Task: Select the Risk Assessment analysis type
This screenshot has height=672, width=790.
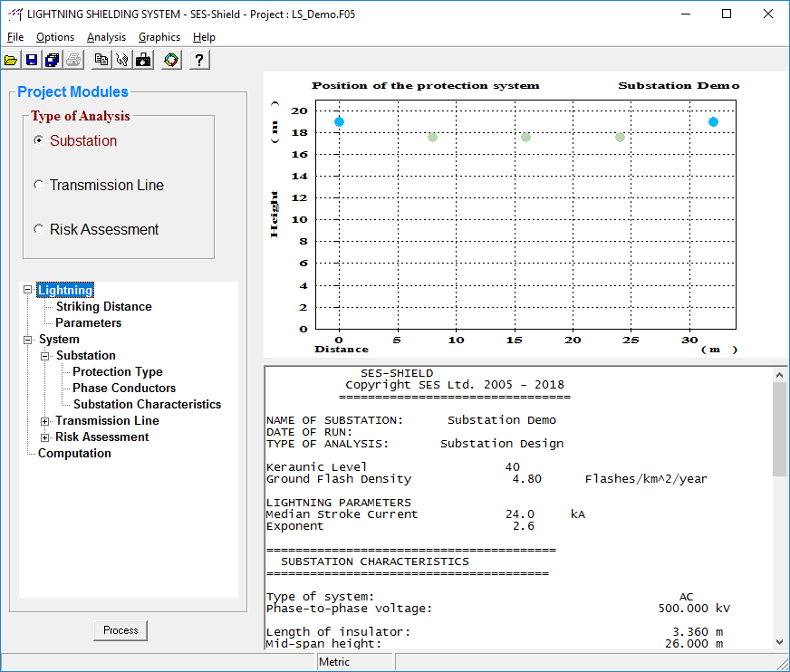Action: click(x=38, y=229)
